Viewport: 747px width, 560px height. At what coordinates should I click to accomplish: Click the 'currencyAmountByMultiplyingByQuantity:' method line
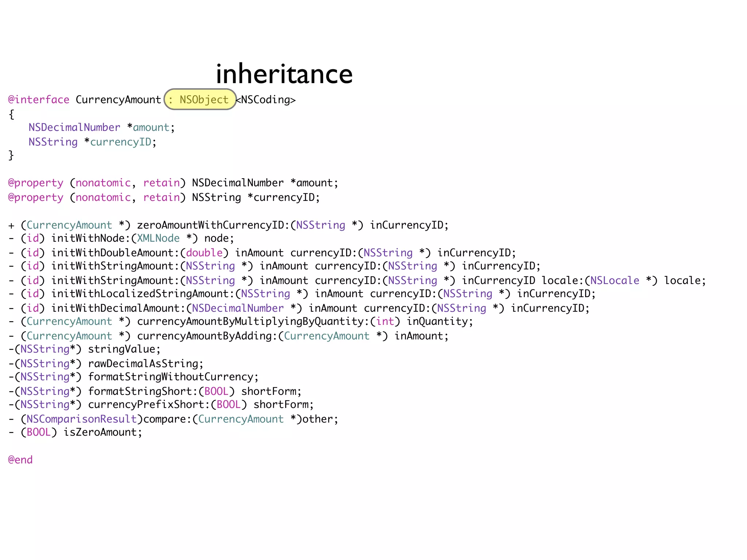pyautogui.click(x=241, y=321)
